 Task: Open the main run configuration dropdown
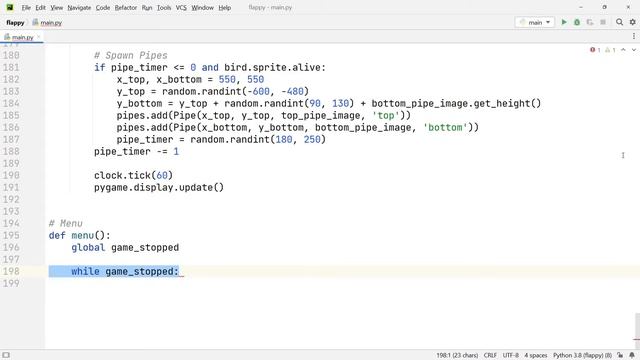tap(535, 22)
